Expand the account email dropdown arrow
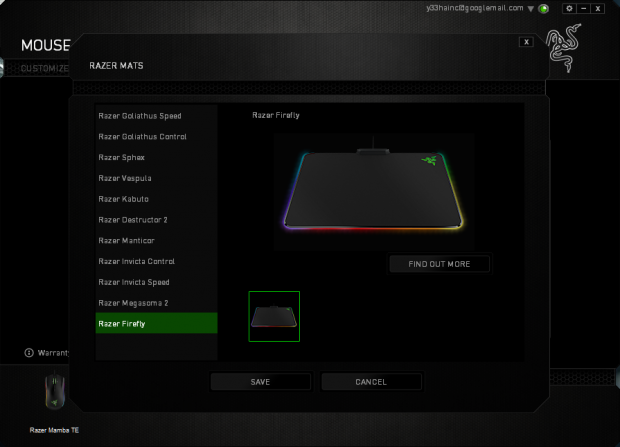This screenshot has width=620, height=447. [x=531, y=9]
